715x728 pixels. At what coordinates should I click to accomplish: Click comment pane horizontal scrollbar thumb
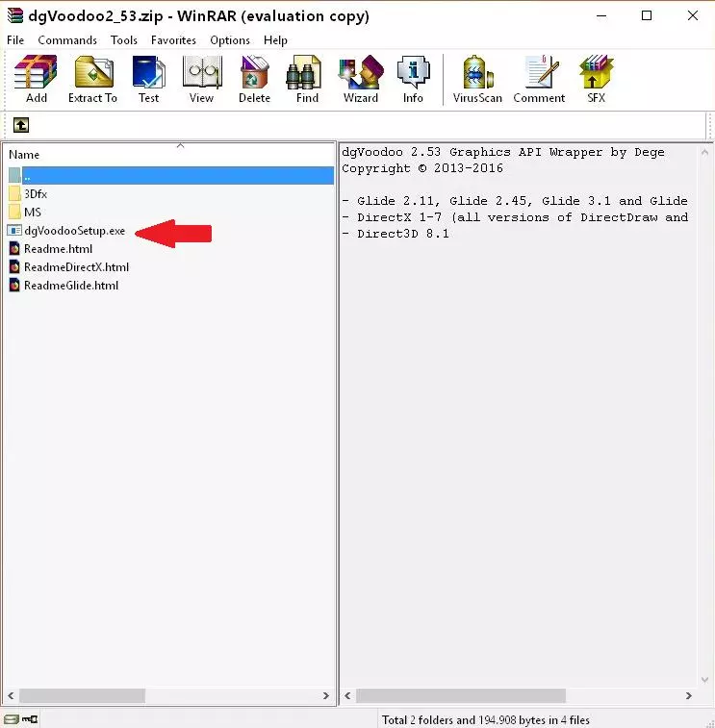click(x=461, y=696)
